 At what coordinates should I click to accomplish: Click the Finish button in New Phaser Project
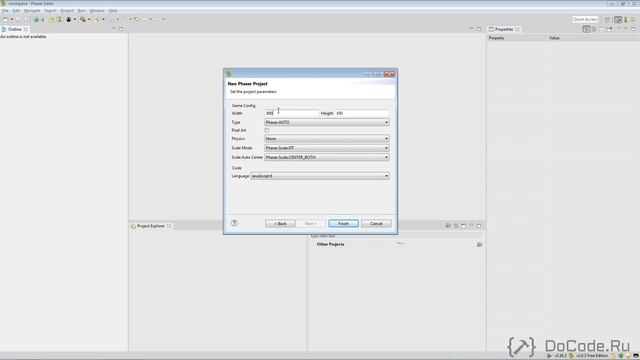(x=343, y=224)
